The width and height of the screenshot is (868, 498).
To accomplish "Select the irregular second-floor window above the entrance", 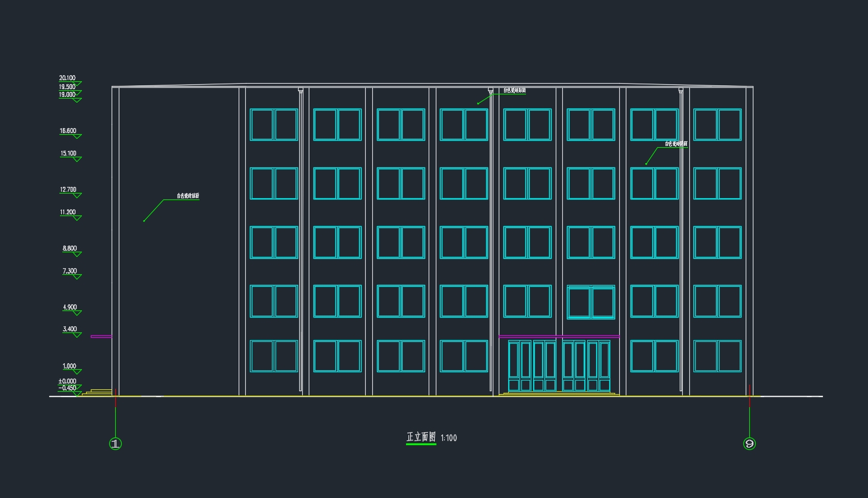I will pyautogui.click(x=591, y=302).
